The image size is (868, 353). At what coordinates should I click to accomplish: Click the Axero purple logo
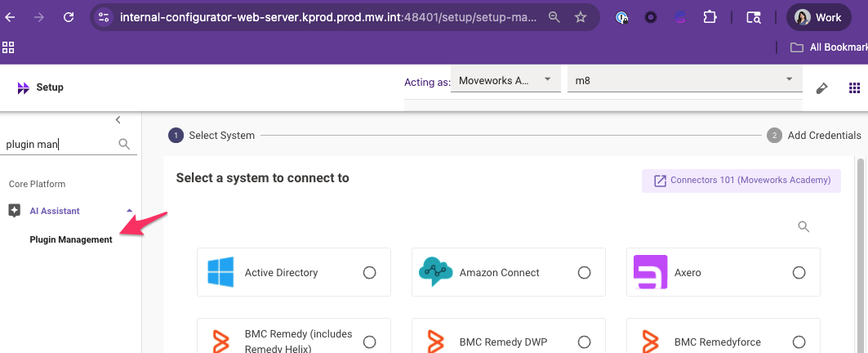coord(651,271)
